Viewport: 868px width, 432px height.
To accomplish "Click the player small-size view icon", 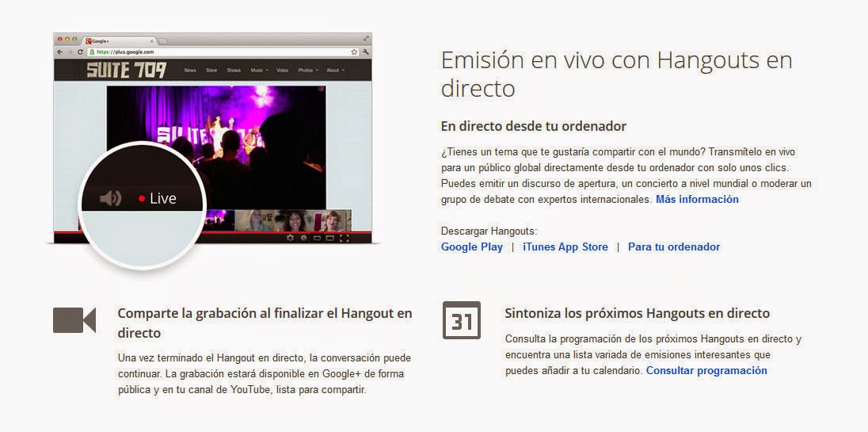I will coord(318,238).
